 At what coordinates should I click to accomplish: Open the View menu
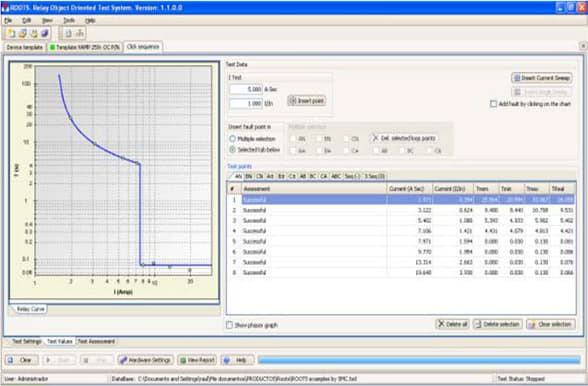pyautogui.click(x=47, y=20)
